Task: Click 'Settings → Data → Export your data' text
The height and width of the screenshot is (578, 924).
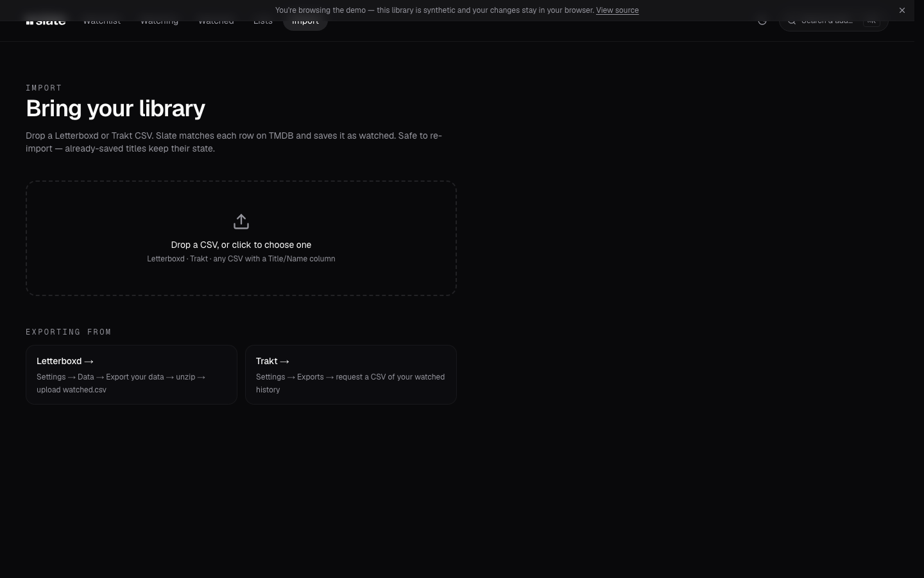Action: tap(121, 383)
